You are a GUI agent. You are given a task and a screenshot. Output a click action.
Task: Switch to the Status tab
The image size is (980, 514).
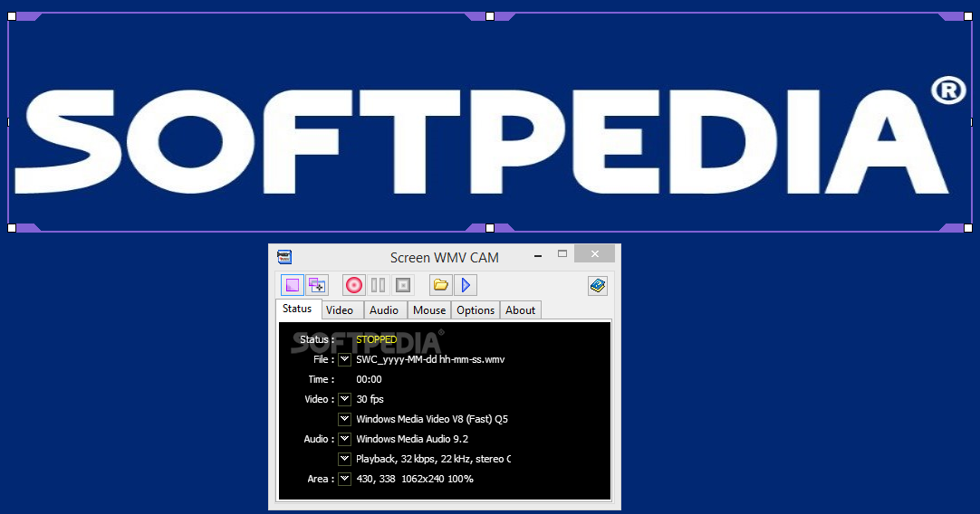297,309
